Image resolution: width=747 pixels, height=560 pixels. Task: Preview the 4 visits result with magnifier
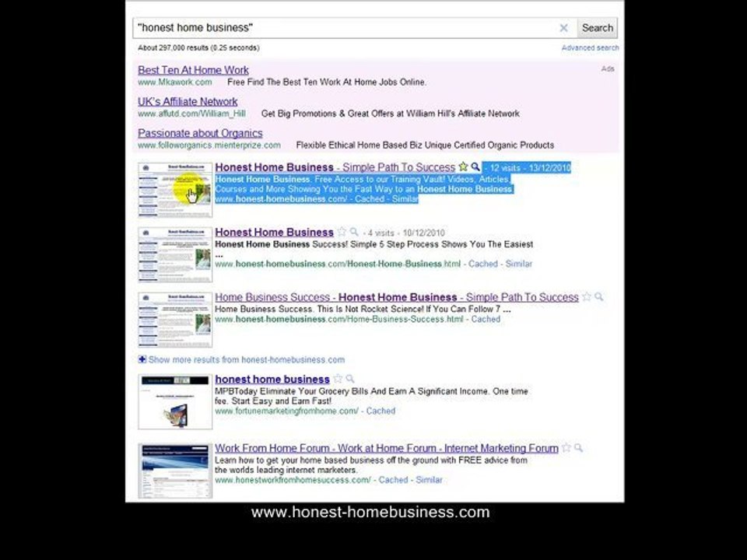(x=353, y=232)
